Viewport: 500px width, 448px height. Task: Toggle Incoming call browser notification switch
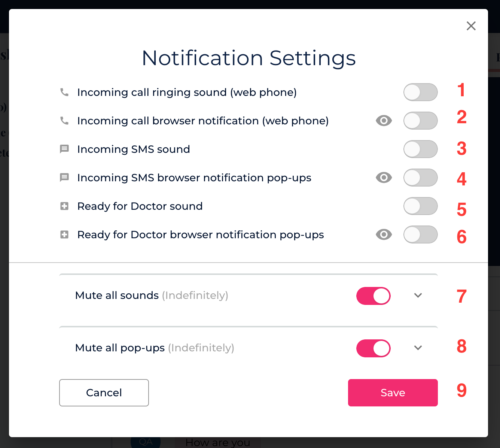point(420,121)
